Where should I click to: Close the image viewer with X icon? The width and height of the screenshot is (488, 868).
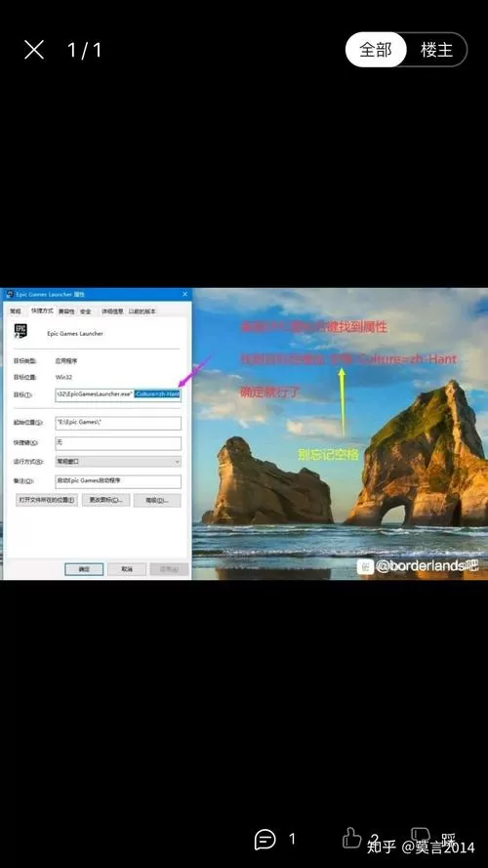[34, 50]
